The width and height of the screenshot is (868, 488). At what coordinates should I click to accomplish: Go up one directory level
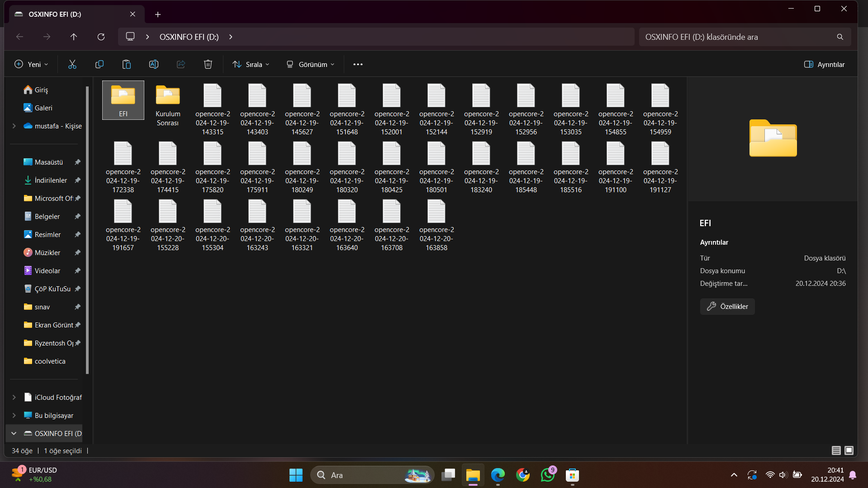tap(74, 37)
